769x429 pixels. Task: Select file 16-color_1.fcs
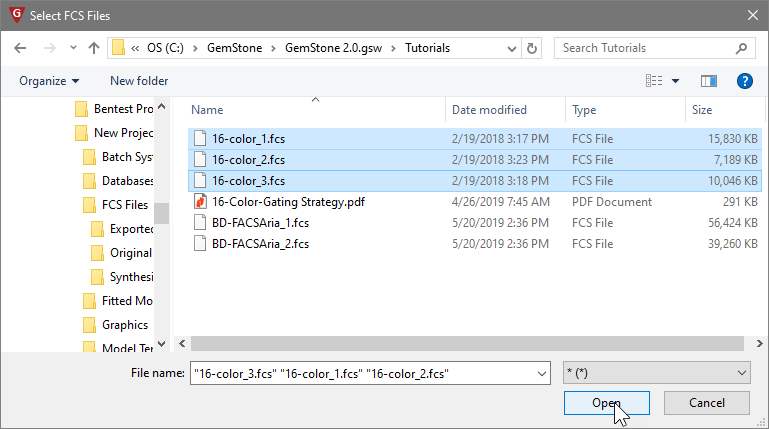[474, 139]
